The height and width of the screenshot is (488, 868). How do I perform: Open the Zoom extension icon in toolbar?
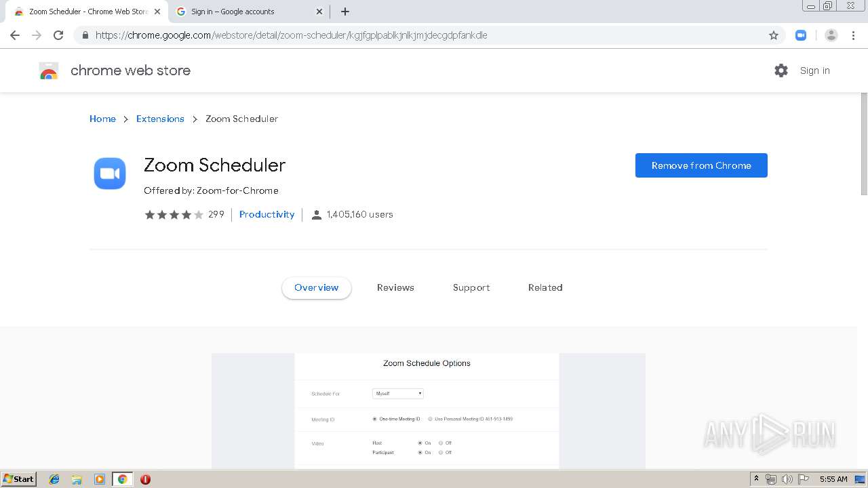[x=801, y=35]
